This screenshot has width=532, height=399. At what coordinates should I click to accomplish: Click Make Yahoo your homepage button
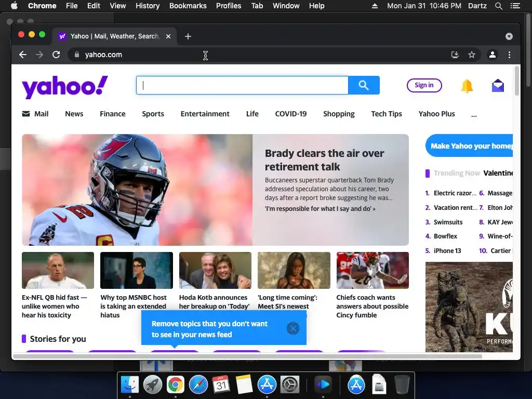pos(469,145)
